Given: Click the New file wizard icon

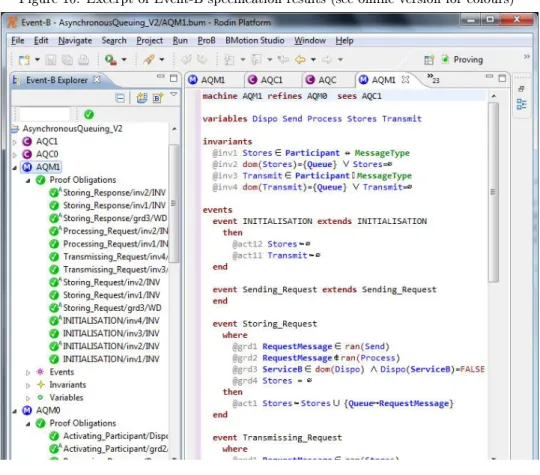Looking at the screenshot, I should click(24, 60).
